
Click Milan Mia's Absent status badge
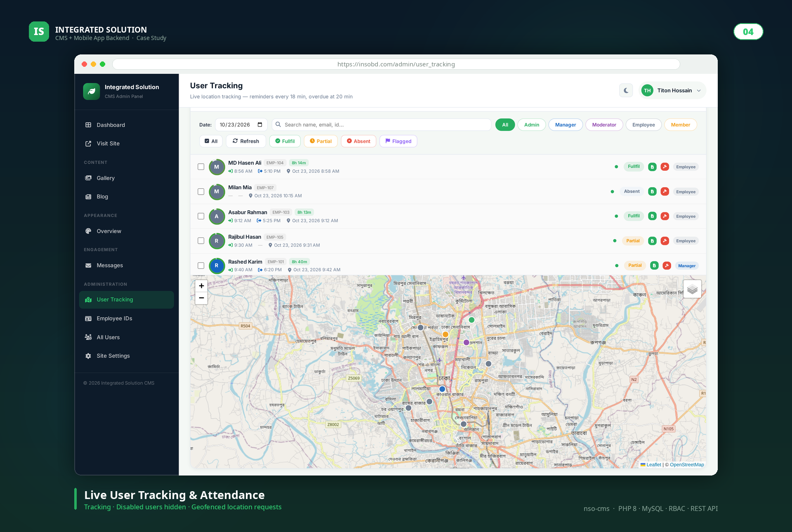point(632,191)
